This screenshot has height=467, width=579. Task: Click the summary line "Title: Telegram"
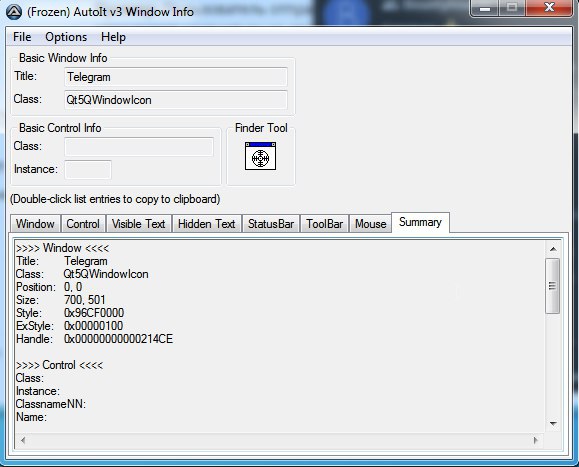62,261
